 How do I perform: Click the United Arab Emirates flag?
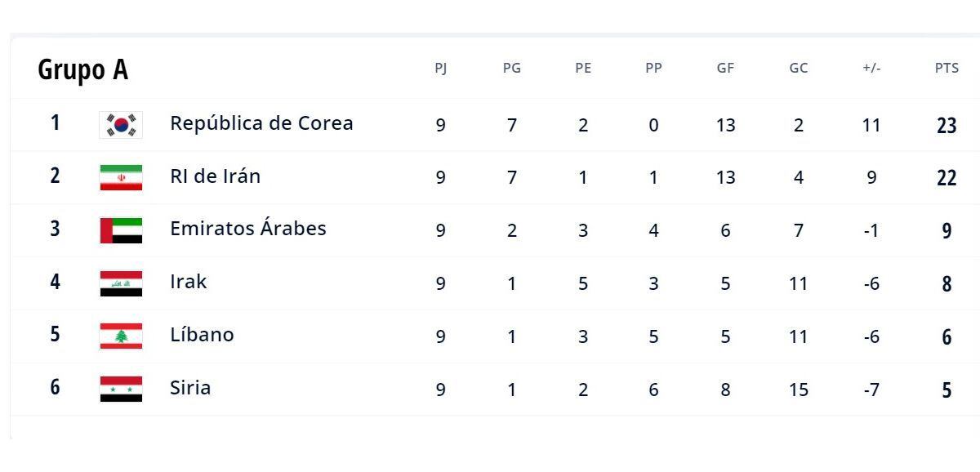coord(121,230)
